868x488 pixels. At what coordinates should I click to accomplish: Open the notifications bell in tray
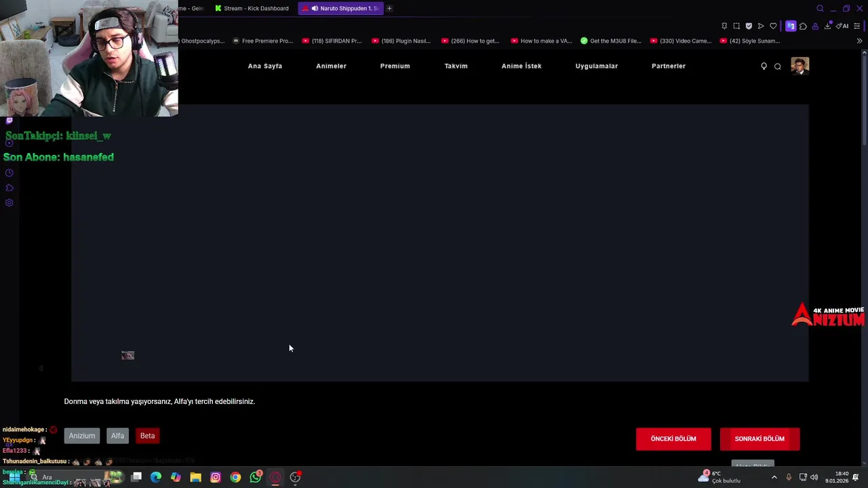click(856, 477)
